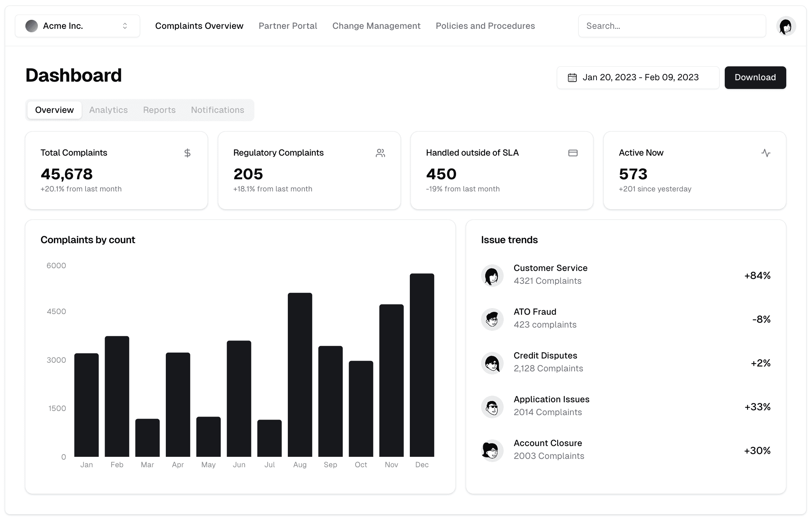Click the calendar icon in date range picker
Screen dimensions: 812x519
pyautogui.click(x=572, y=77)
